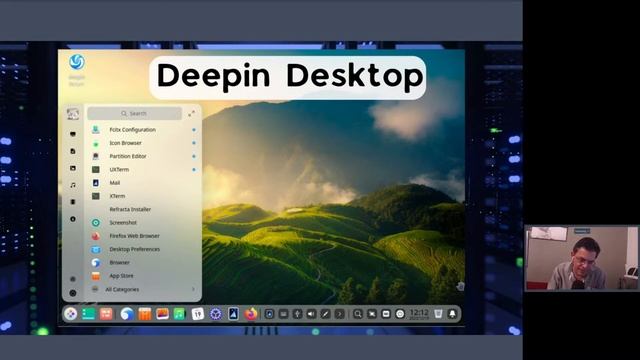Open the dark blue Mail dock icon

point(233,314)
